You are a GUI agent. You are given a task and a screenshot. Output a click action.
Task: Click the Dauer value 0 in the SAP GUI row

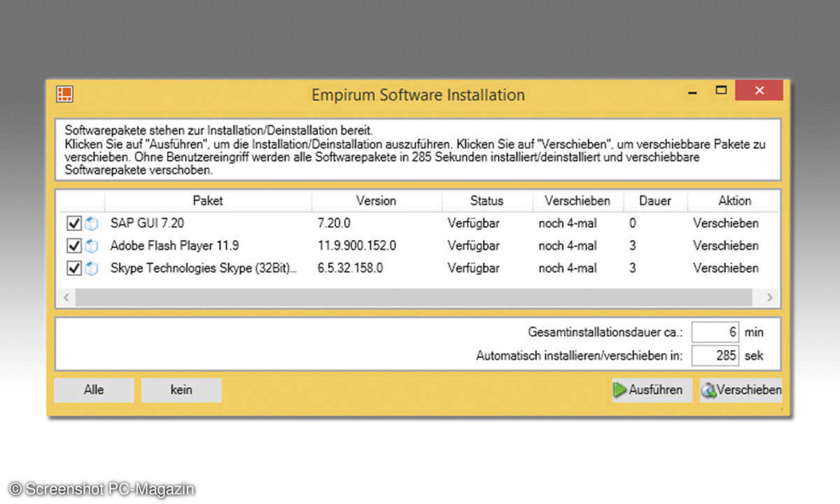coord(632,224)
